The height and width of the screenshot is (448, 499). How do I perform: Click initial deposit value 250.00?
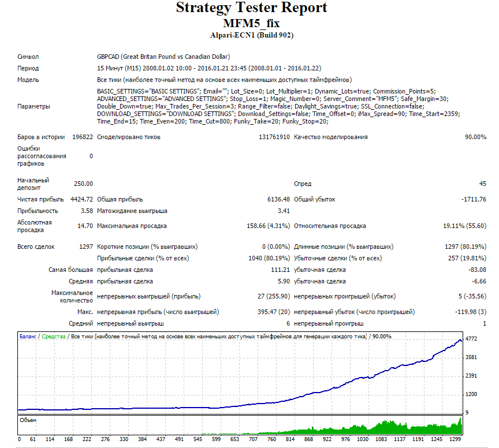[83, 184]
